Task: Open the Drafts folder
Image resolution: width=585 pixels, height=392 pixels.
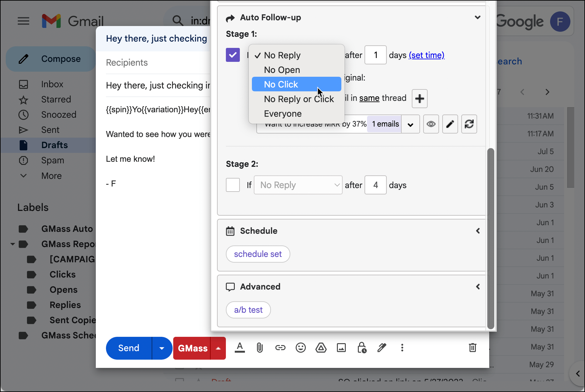Action: 54,145
